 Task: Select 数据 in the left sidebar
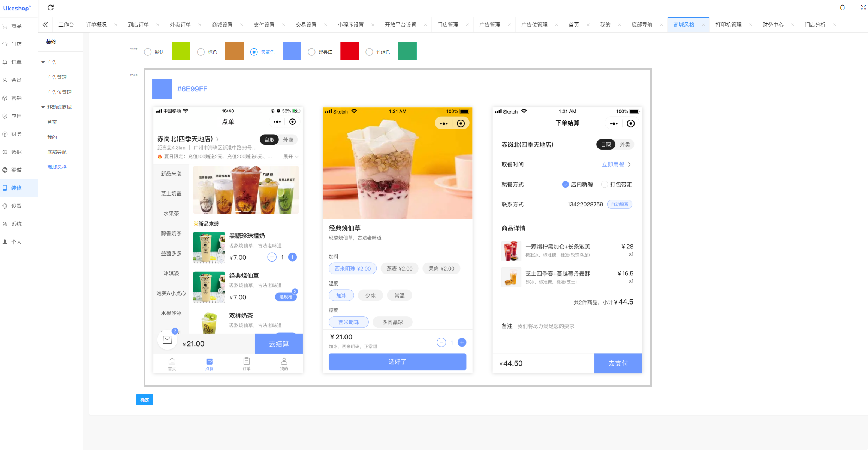pos(16,152)
